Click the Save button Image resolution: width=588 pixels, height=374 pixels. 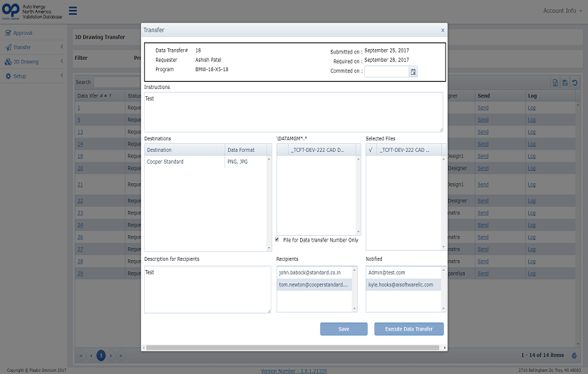pyautogui.click(x=344, y=328)
